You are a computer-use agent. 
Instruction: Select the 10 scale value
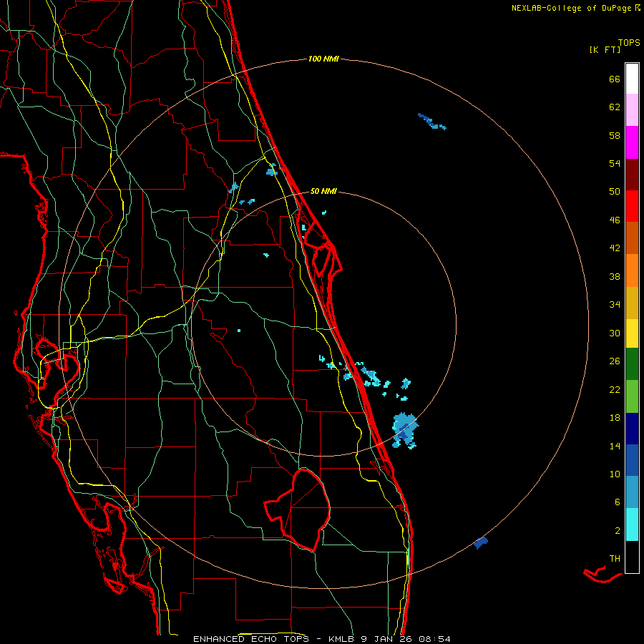coord(615,474)
